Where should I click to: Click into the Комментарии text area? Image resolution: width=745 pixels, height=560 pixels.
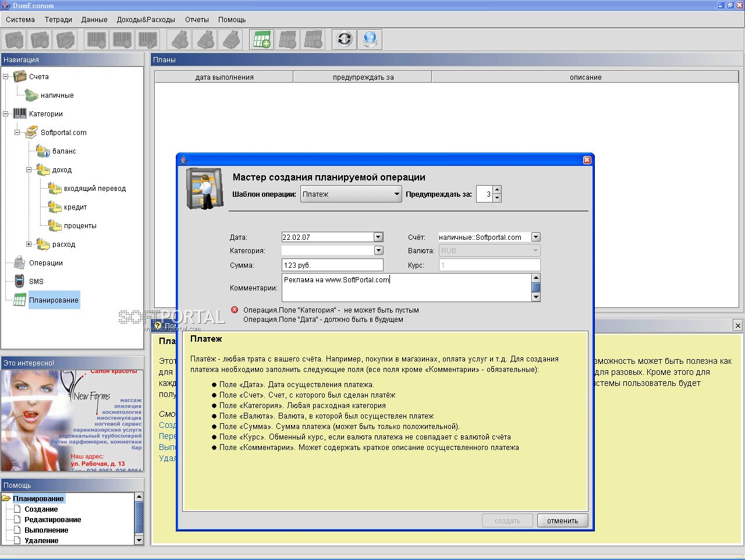(x=407, y=288)
